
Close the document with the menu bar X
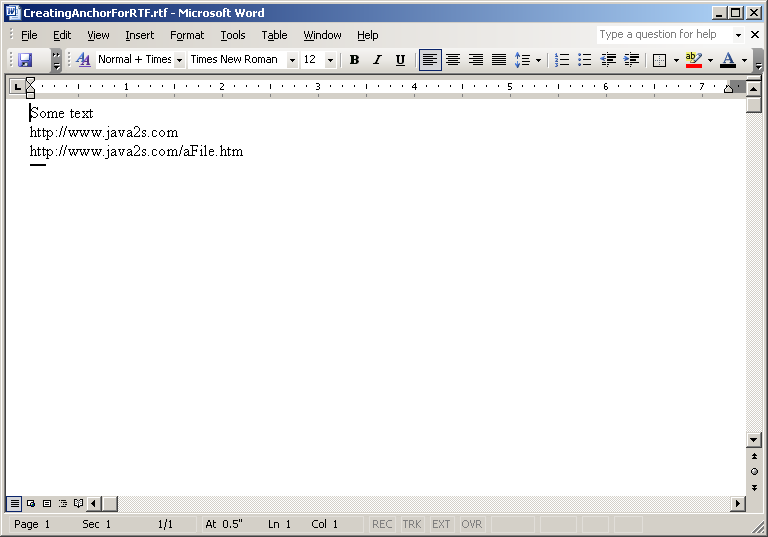(x=755, y=35)
